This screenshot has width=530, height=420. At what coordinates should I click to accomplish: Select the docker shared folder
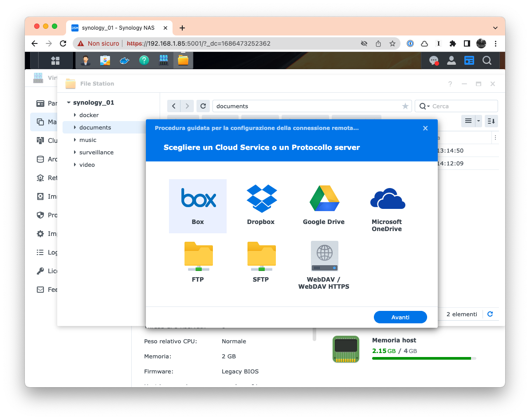(89, 115)
